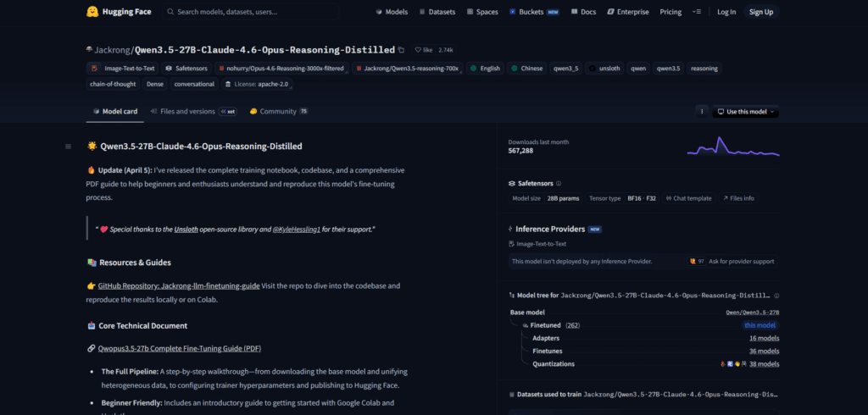Viewport: 868px width, 415px height.
Task: Filter by the Image-Text-to-Text tag
Action: (122, 69)
